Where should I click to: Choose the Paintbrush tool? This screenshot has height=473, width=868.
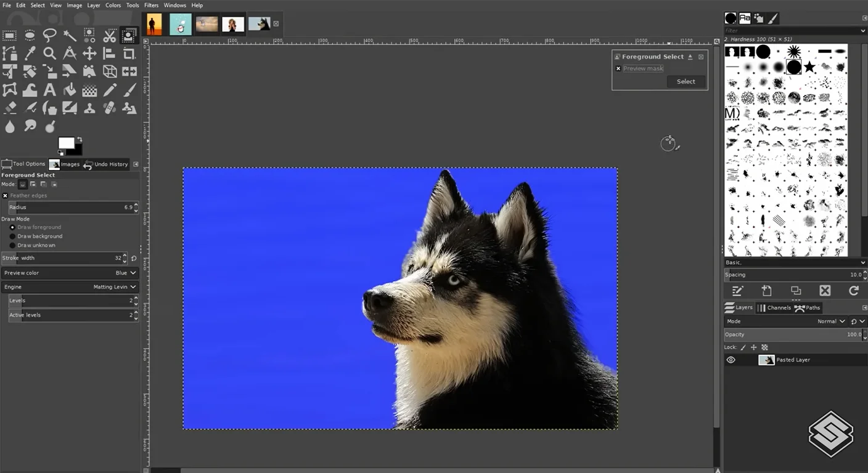tap(129, 90)
